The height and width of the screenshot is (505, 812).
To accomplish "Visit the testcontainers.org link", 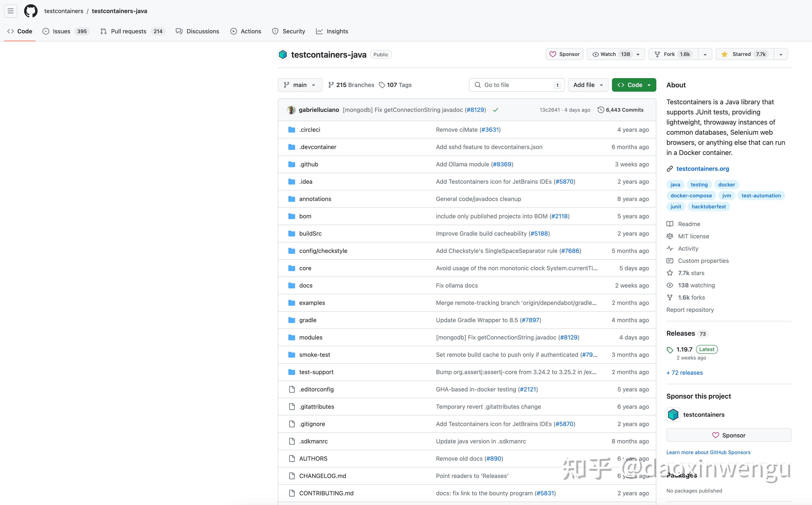I will point(702,169).
